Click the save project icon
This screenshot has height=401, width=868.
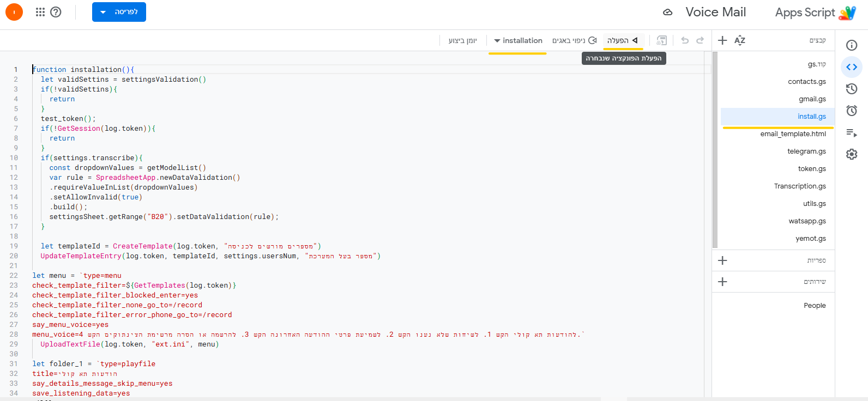[x=661, y=40]
